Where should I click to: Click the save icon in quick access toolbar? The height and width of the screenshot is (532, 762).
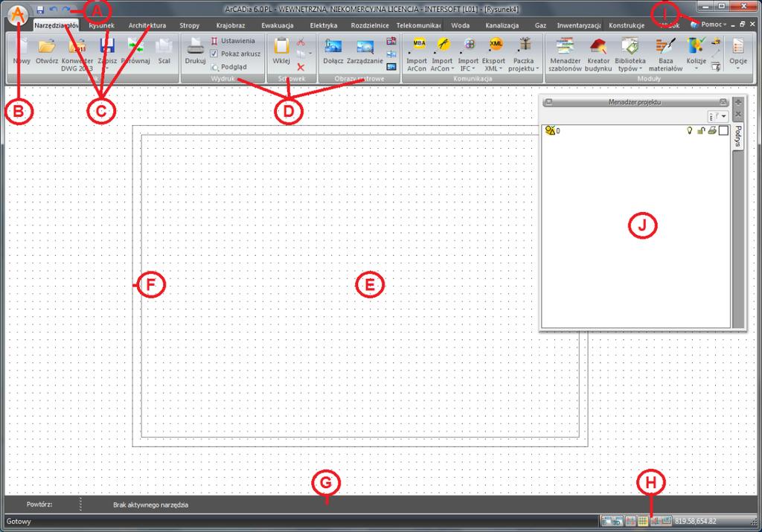40,10
